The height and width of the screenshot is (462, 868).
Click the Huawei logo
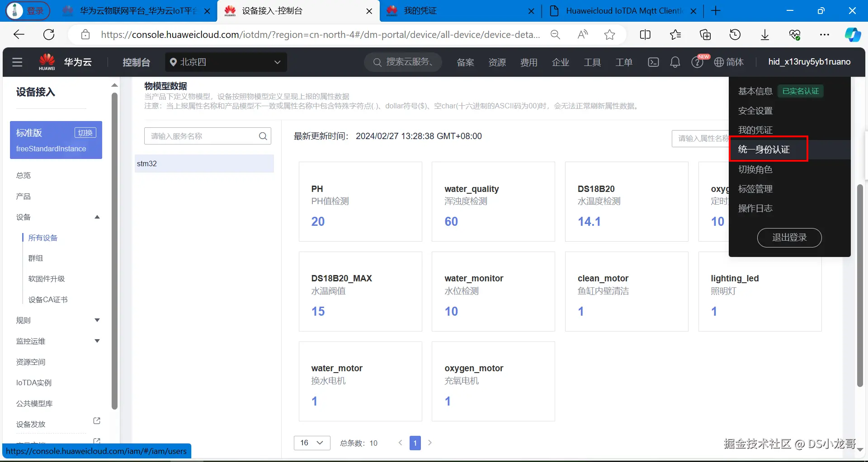(47, 62)
